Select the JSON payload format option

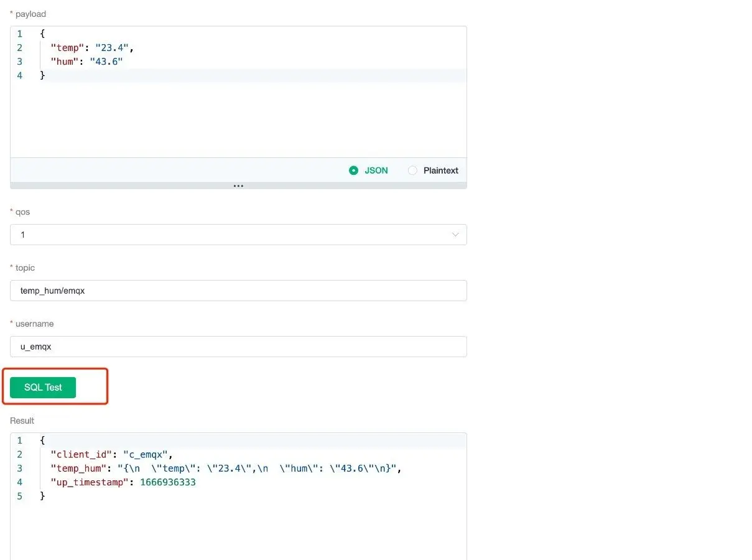click(x=368, y=170)
